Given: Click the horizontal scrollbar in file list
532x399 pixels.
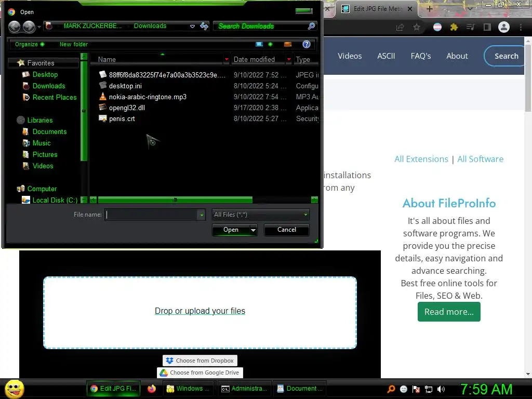Looking at the screenshot, I should pos(175,200).
